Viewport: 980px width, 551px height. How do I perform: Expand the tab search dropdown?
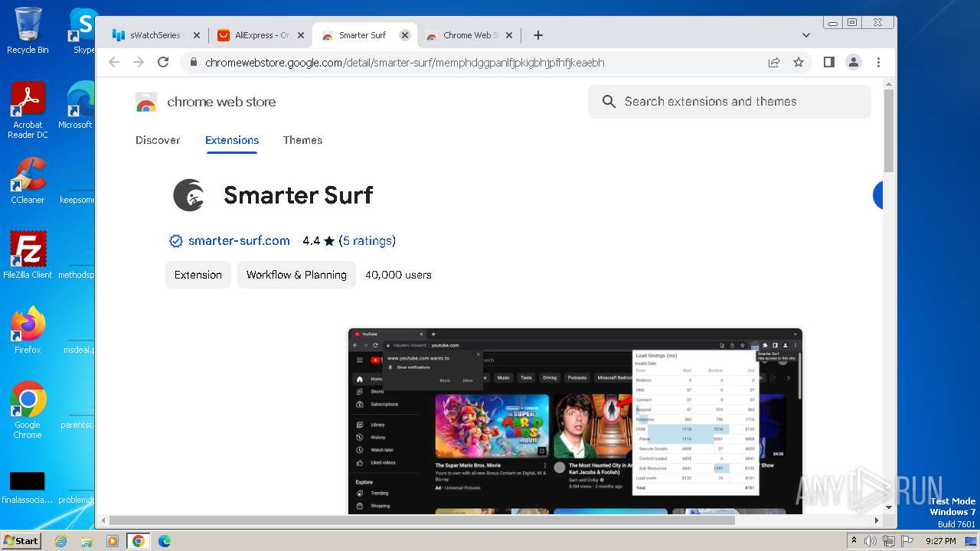tap(806, 35)
